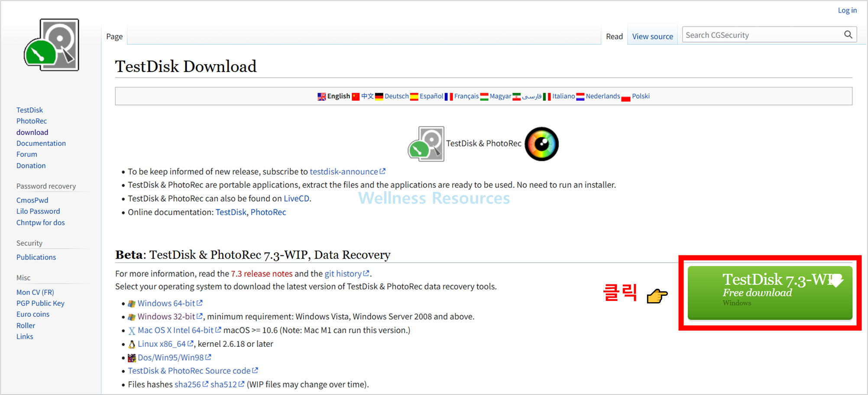Click the Windows icon beside Windows 64-bit

coord(132,304)
